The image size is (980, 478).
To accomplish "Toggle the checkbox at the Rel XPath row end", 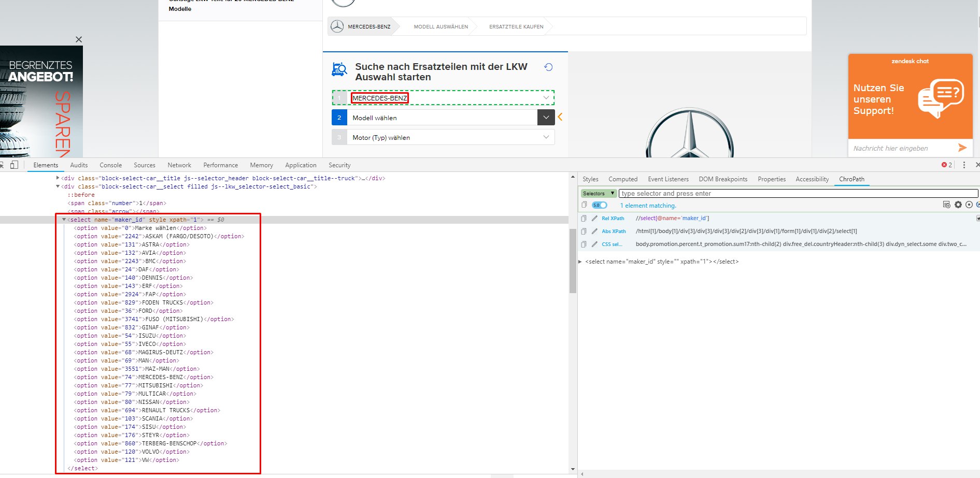I will 978,219.
